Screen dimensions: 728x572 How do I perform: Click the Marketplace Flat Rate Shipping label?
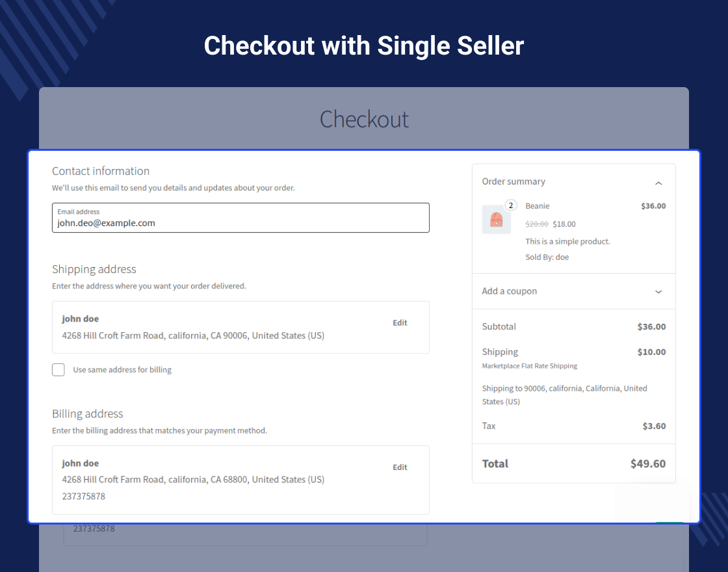click(529, 365)
